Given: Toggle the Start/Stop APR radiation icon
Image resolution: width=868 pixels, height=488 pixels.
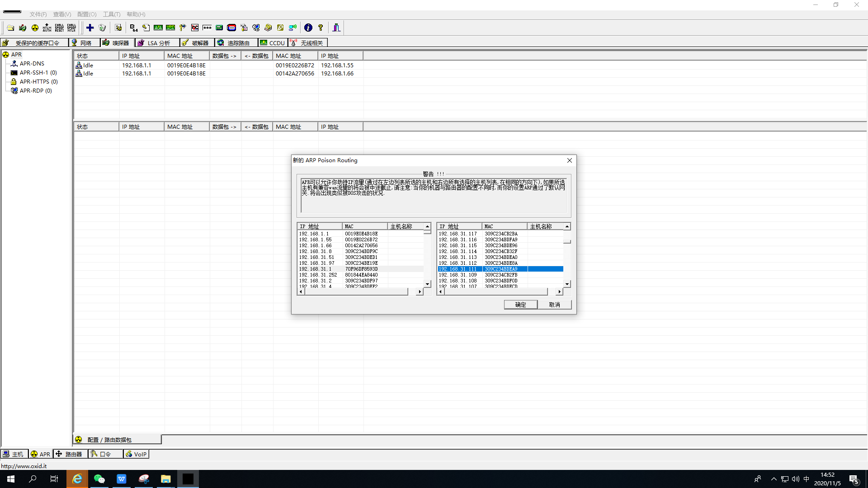Looking at the screenshot, I should pyautogui.click(x=35, y=28).
